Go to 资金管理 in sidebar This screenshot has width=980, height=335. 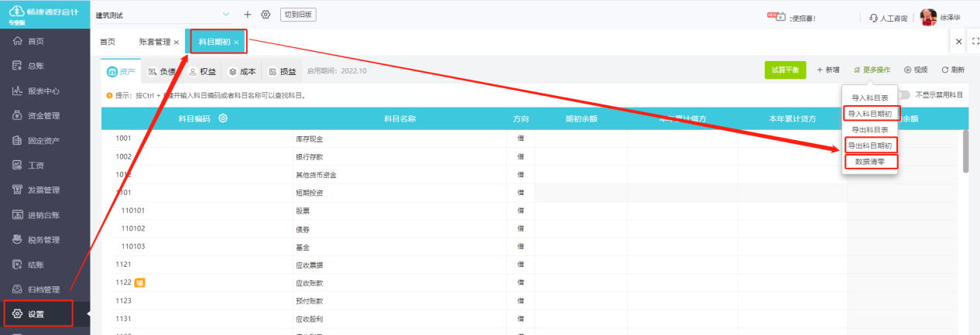click(43, 115)
